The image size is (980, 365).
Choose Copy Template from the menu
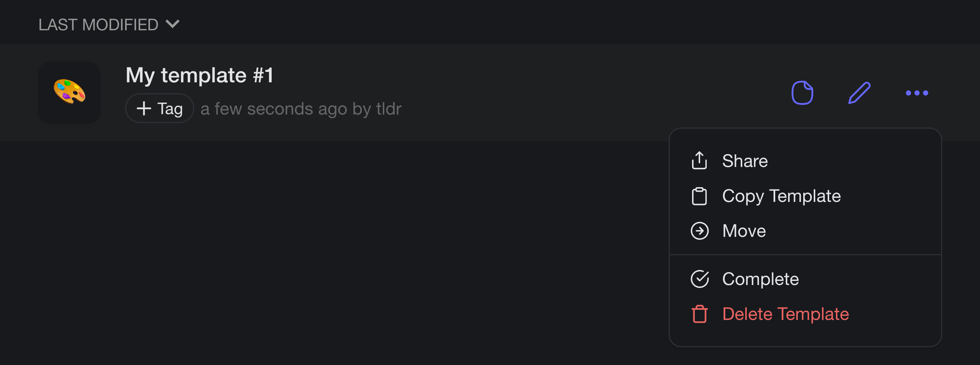click(x=781, y=196)
